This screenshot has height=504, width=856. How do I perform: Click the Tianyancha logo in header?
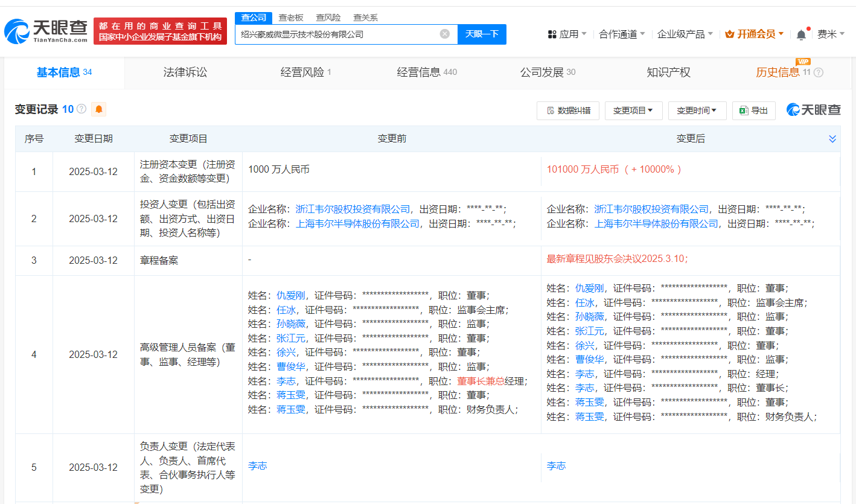click(x=46, y=31)
